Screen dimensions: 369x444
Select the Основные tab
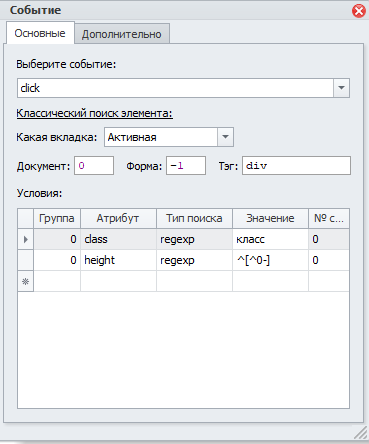[40, 33]
